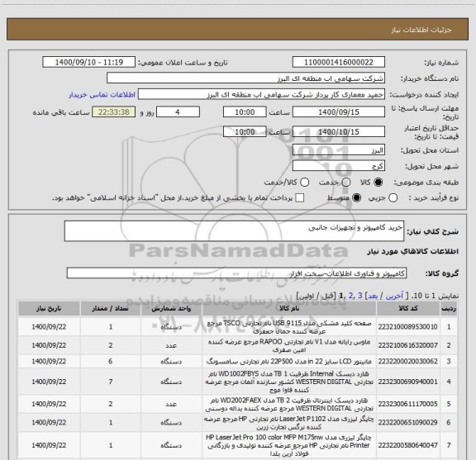Click the countdown timer 22:33:38 field

coord(114,112)
